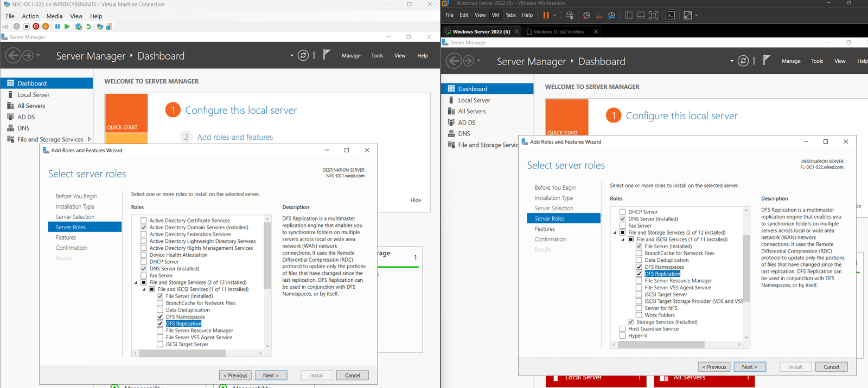Open notifications flag in VMware Server Manager
This screenshot has height=388, width=868.
pyautogui.click(x=767, y=60)
